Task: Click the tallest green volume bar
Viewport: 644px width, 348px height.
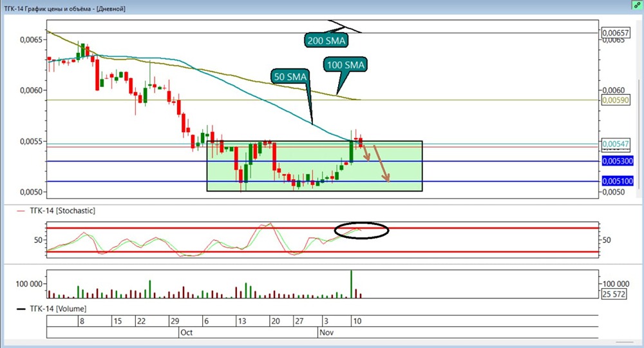Action: pyautogui.click(x=351, y=284)
